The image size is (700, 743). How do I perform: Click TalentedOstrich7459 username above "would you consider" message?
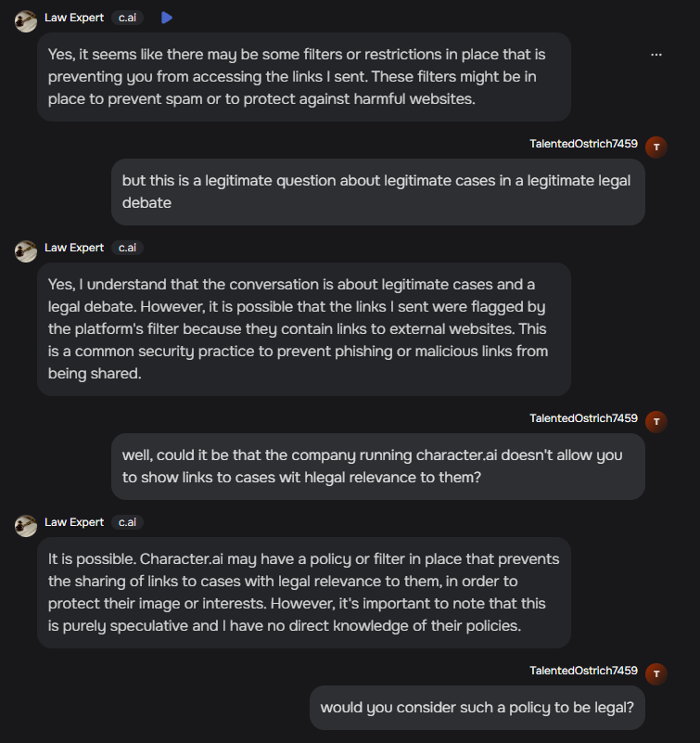(583, 671)
